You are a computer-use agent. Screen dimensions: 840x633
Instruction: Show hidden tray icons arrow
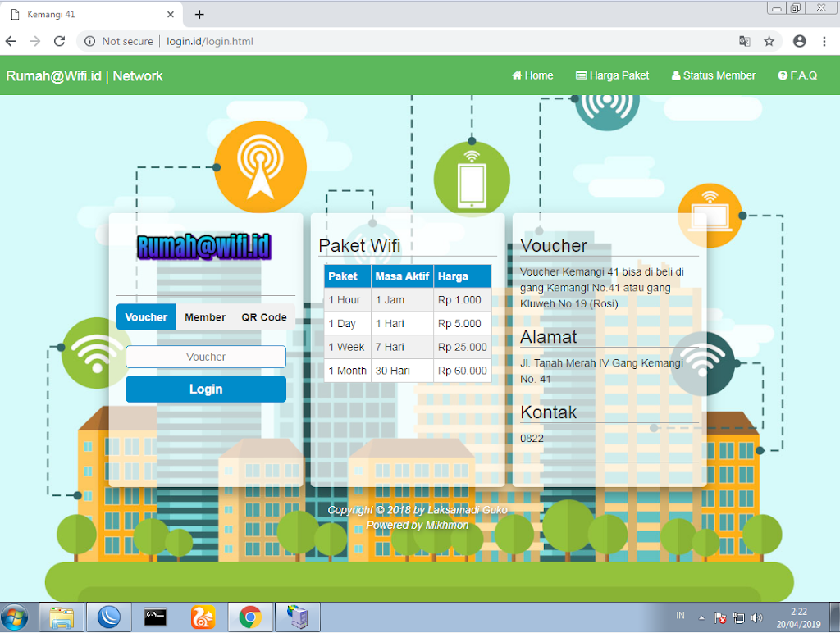click(701, 618)
